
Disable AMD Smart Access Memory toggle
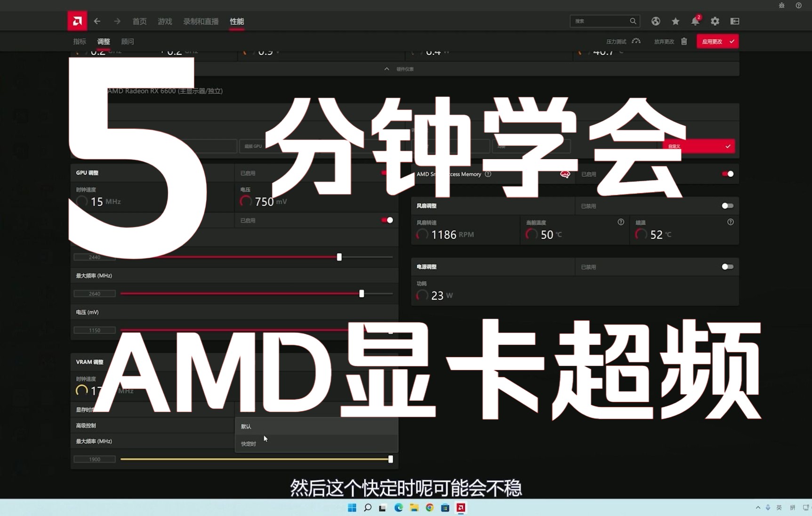727,174
